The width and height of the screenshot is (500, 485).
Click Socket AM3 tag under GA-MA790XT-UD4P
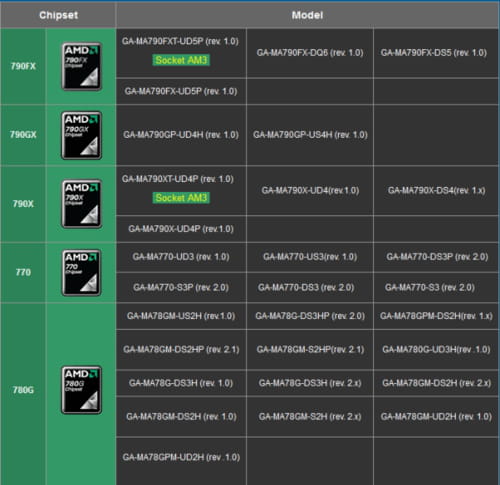181,198
